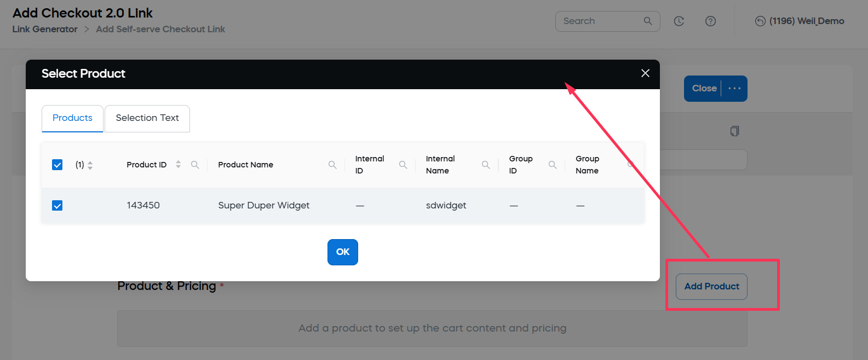Click the search icon in Product Name column

pos(332,165)
